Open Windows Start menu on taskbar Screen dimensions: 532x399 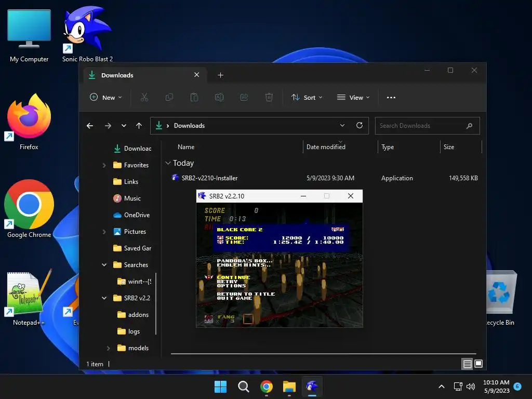[x=220, y=387]
